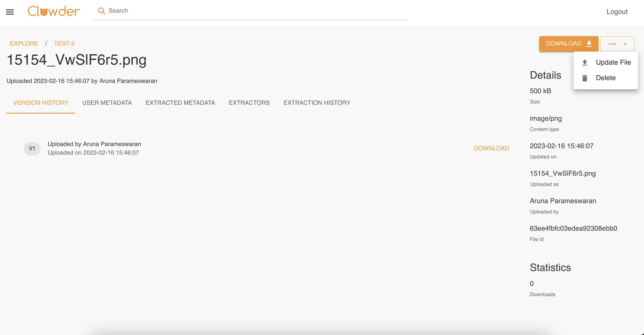
Task: Click the three-dots more options icon
Action: pos(612,44)
